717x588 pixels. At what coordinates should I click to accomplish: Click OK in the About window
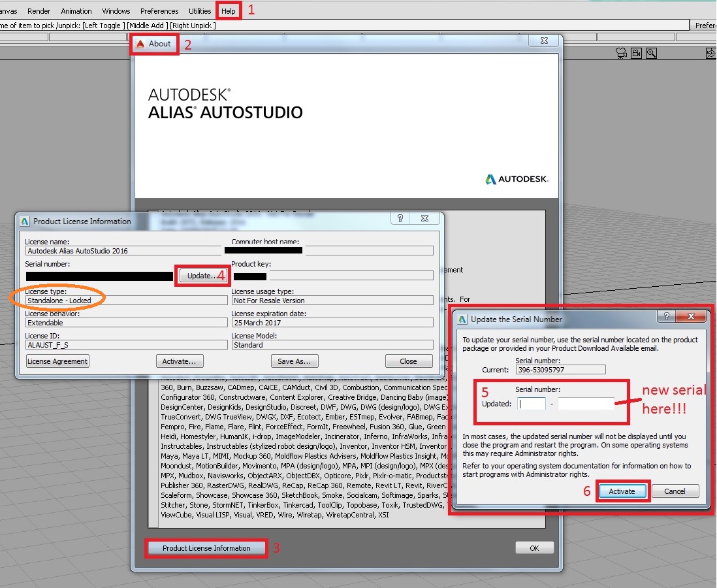click(534, 547)
